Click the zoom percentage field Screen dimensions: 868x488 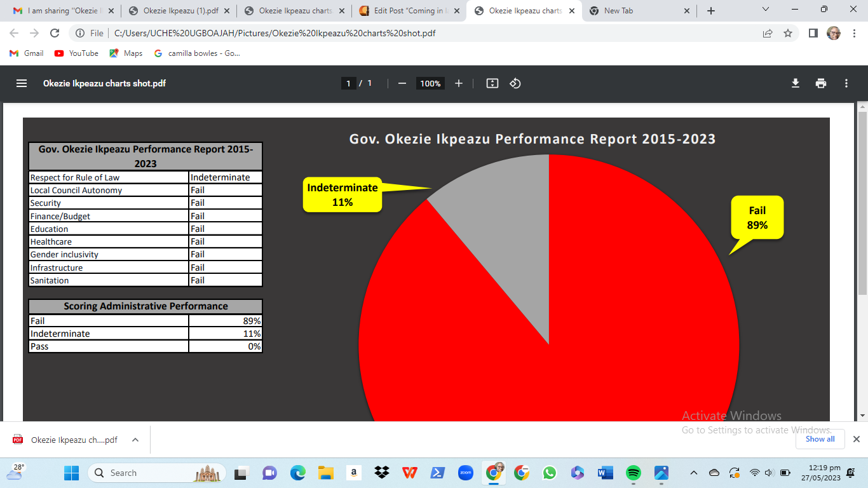pos(430,83)
